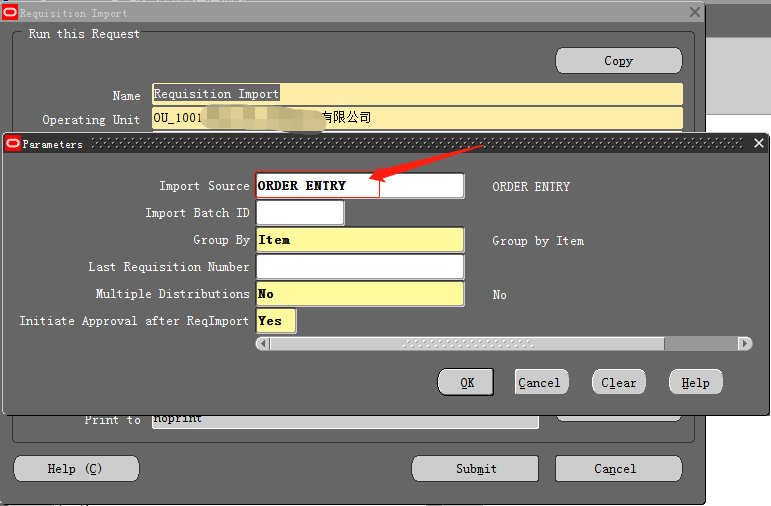Submit the Requisition Import request
771x506 pixels.
pos(475,469)
